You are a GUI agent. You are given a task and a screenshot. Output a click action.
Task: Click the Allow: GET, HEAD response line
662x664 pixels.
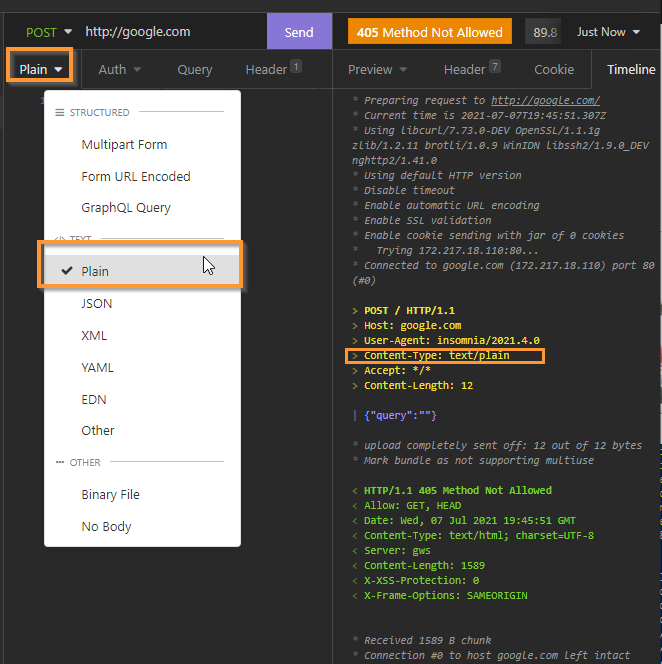[413, 505]
